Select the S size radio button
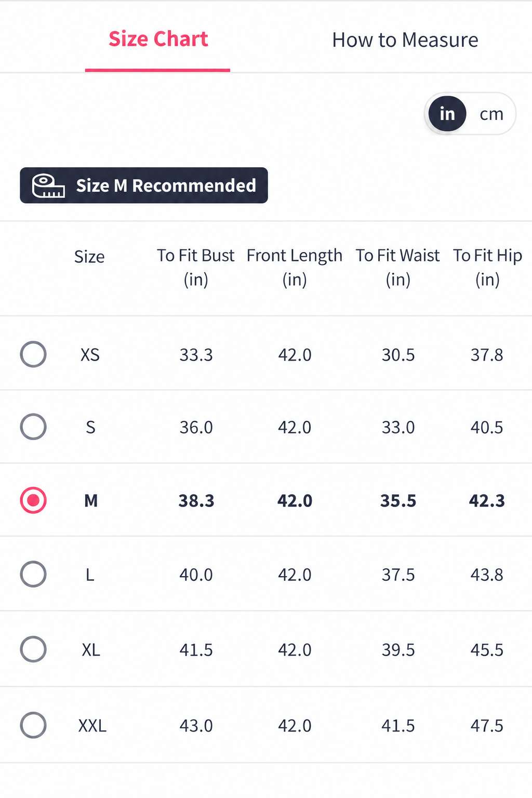The height and width of the screenshot is (798, 532). pyautogui.click(x=33, y=427)
